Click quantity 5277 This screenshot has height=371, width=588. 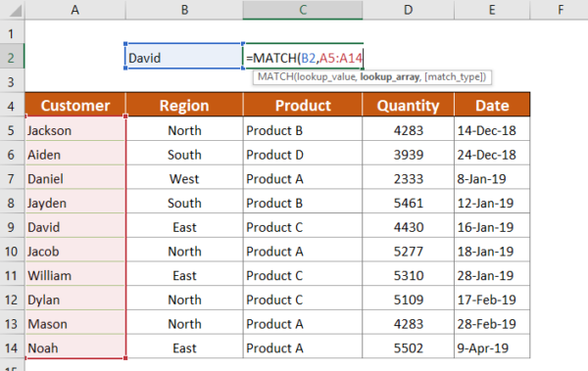coord(408,251)
